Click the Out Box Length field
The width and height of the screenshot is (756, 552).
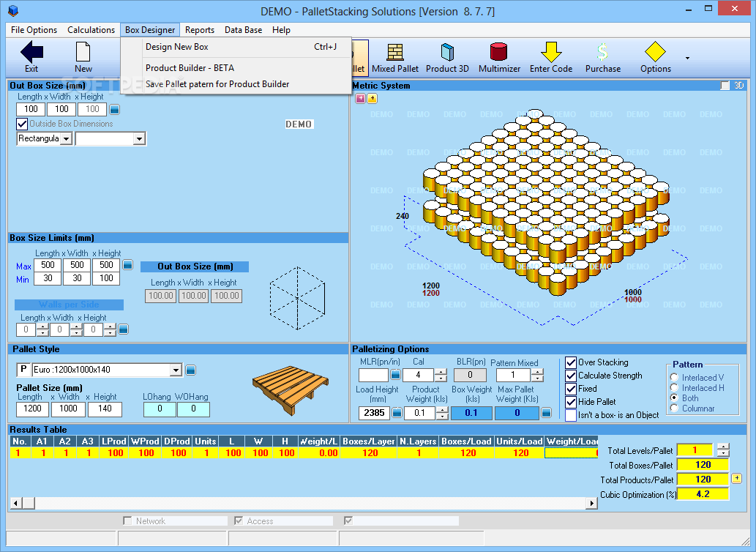31,109
